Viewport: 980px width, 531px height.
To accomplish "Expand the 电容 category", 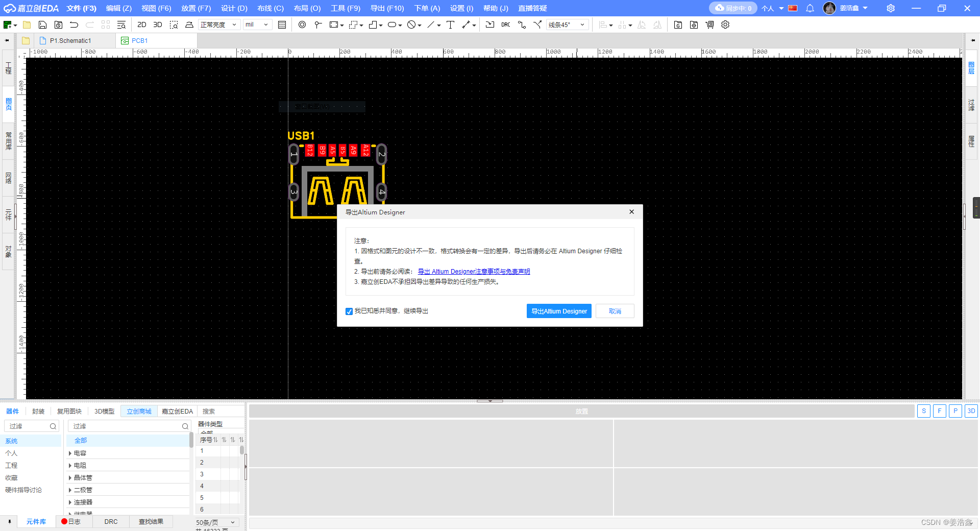I will pyautogui.click(x=70, y=453).
